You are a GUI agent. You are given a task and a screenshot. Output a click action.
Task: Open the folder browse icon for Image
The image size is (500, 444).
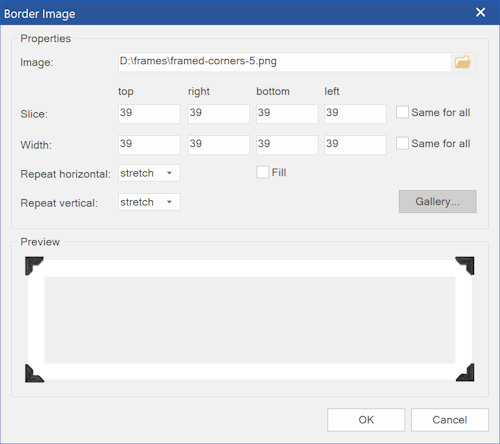463,62
